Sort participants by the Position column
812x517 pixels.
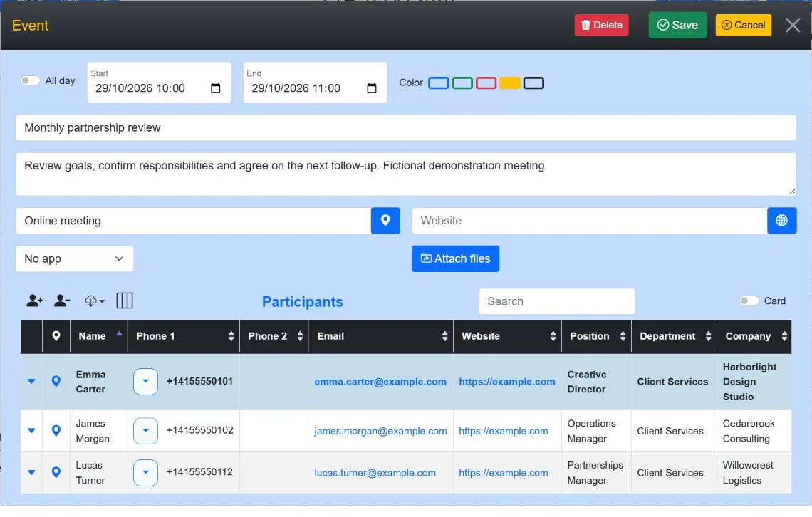597,336
